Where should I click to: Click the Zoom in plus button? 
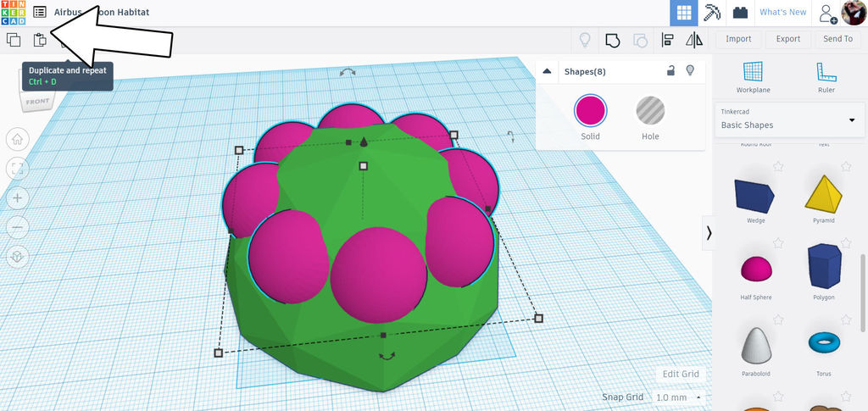pos(17,198)
